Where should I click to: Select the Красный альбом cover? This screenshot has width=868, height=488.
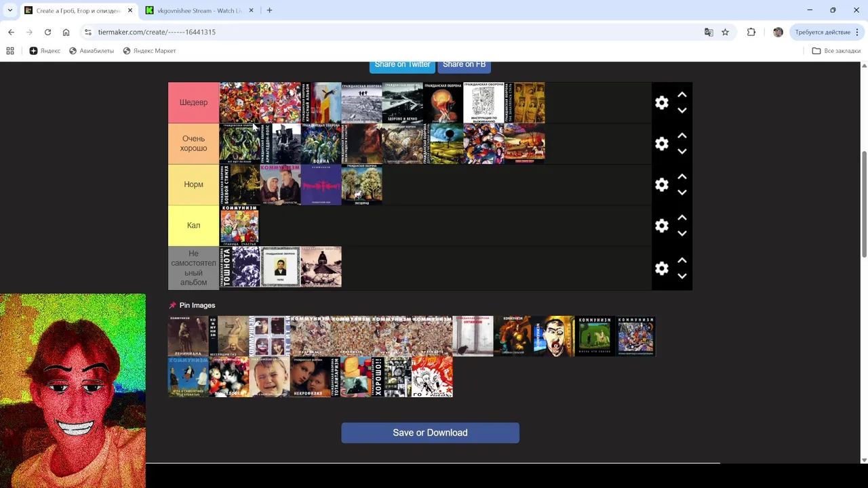click(x=321, y=102)
